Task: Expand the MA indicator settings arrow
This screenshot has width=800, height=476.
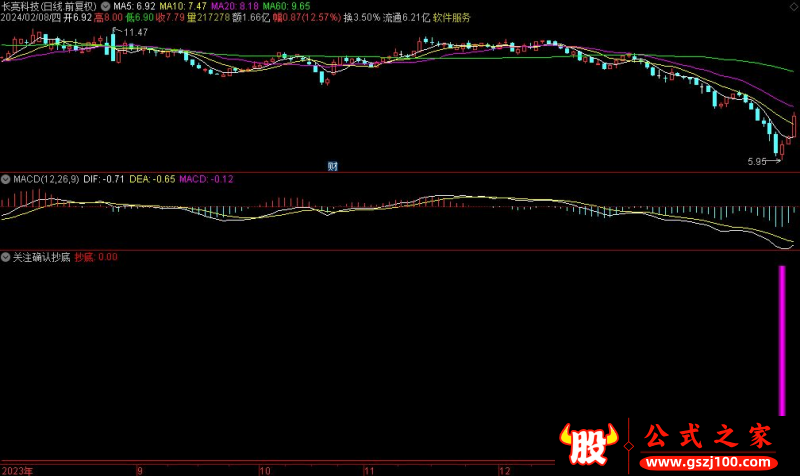Action: (x=106, y=6)
